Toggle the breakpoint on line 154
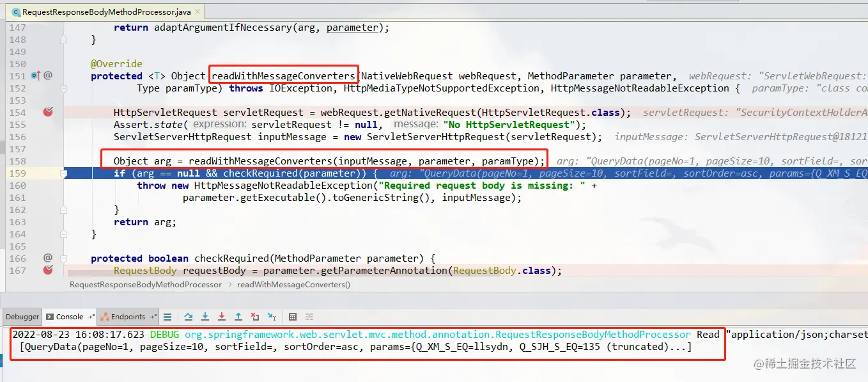Image resolution: width=868 pixels, height=382 pixels. click(47, 112)
